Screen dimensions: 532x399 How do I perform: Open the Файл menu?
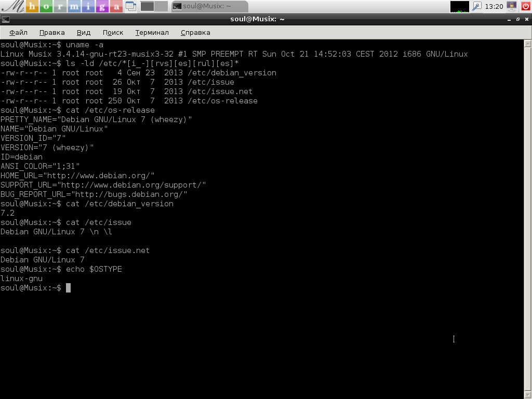click(18, 33)
